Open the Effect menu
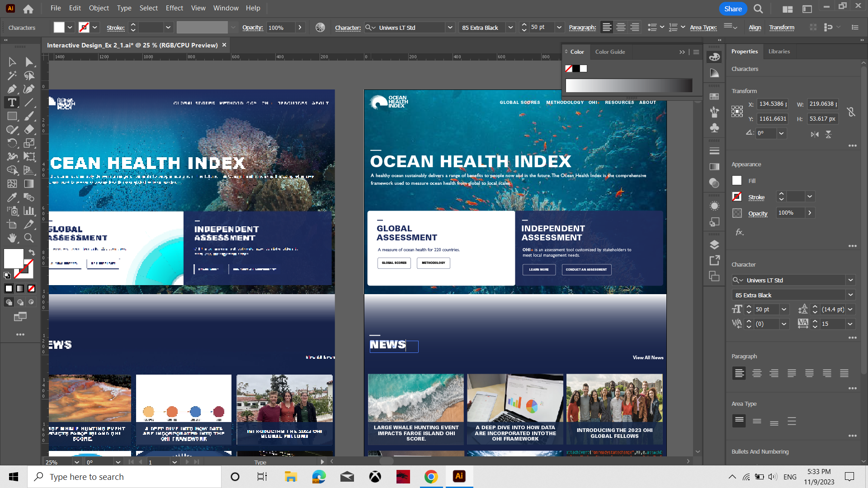 174,8
